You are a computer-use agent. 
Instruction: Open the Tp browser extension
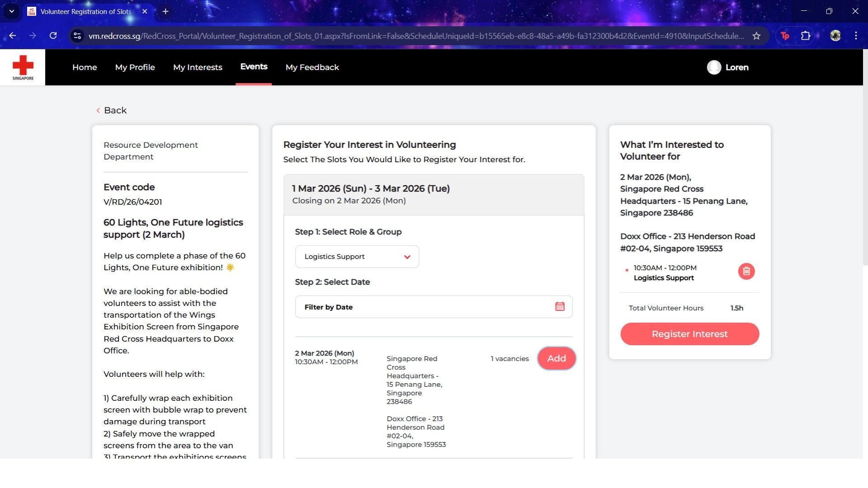coord(785,36)
